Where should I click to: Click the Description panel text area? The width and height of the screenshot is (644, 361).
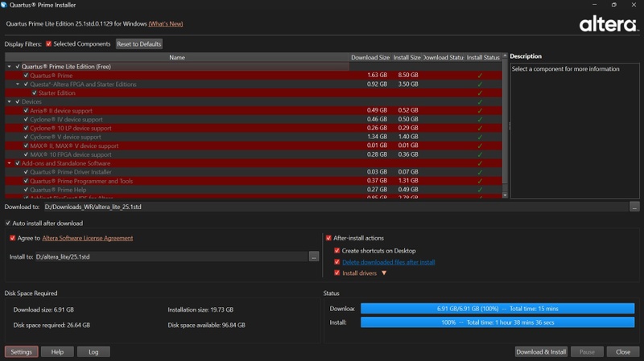click(575, 131)
